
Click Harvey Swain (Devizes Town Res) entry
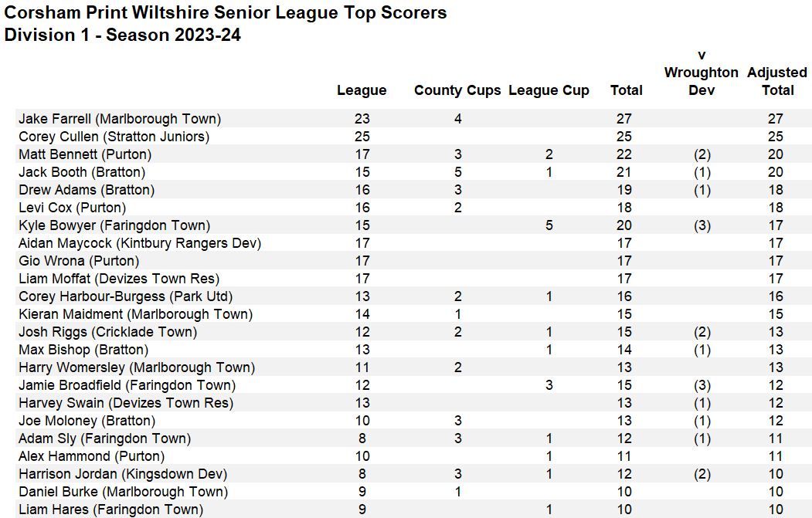tap(126, 403)
